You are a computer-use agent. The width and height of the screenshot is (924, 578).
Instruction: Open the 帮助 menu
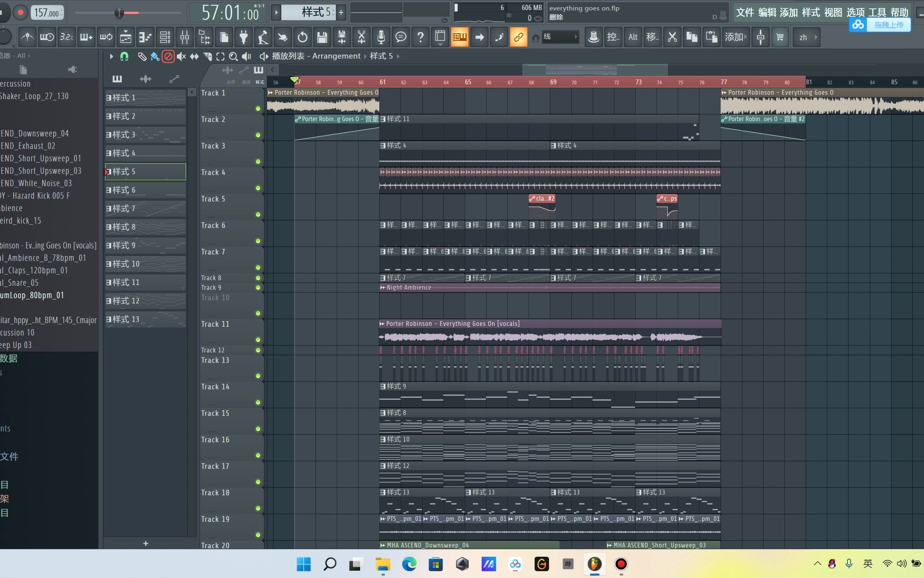point(899,12)
